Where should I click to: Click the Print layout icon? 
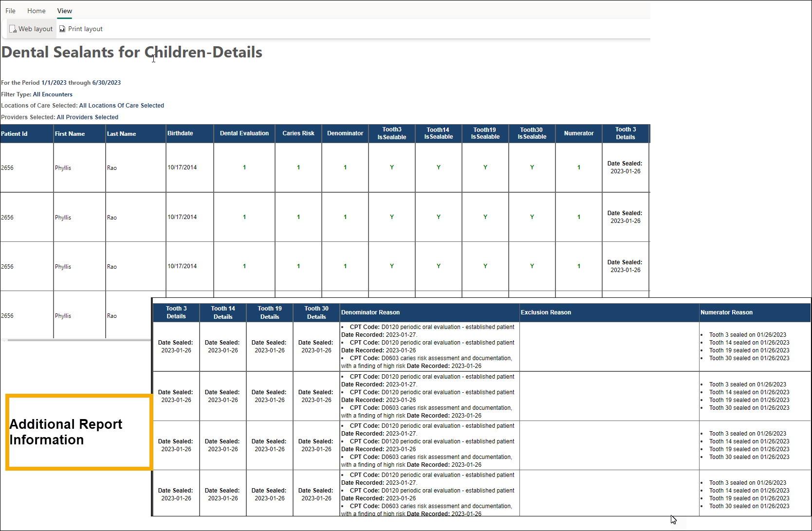pos(62,29)
